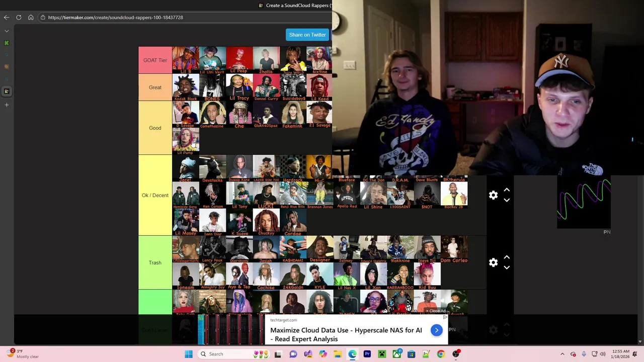Screen dimensions: 644x362
Task: Add a new tab with plus icon
Action: tap(7, 105)
